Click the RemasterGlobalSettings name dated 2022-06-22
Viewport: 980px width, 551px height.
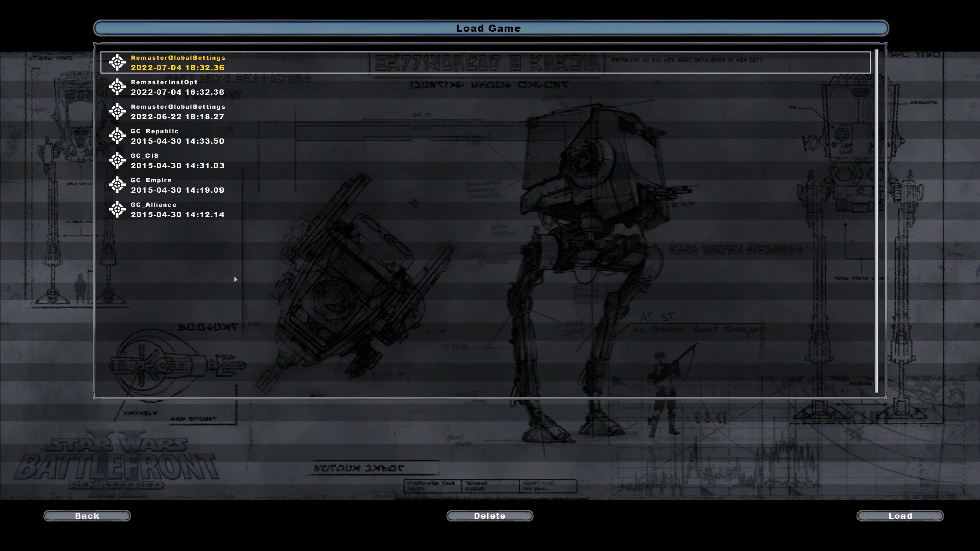point(178,107)
